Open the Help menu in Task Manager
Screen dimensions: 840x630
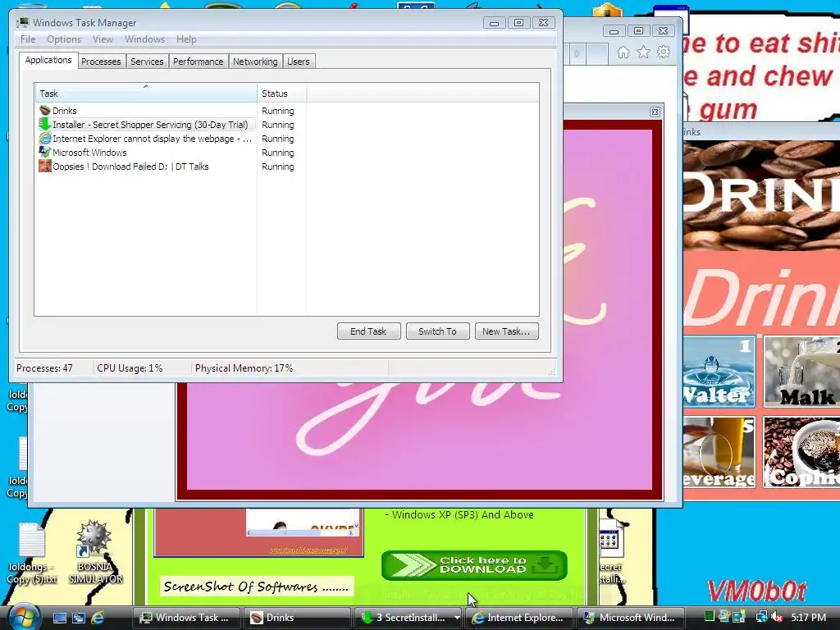coord(186,39)
